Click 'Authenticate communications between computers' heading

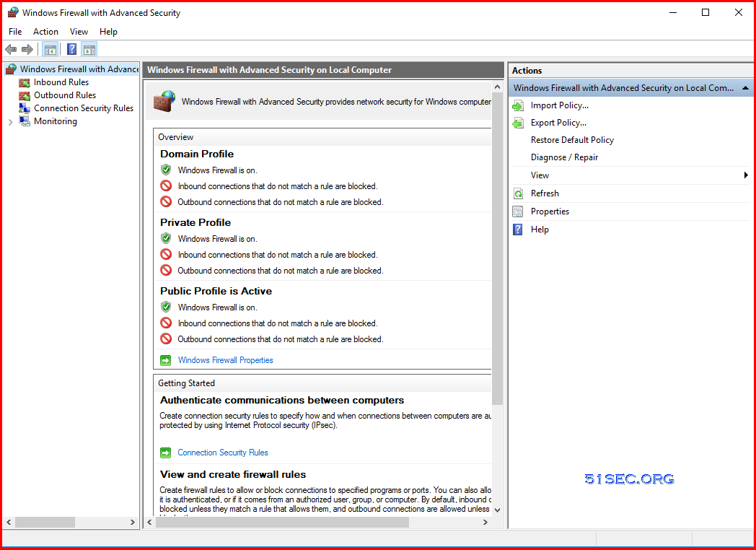tap(282, 400)
